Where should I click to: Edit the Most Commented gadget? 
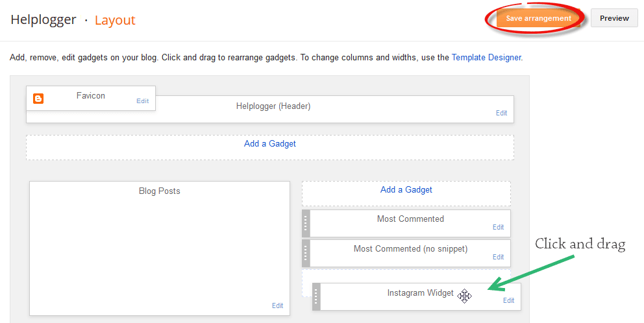pyautogui.click(x=498, y=227)
